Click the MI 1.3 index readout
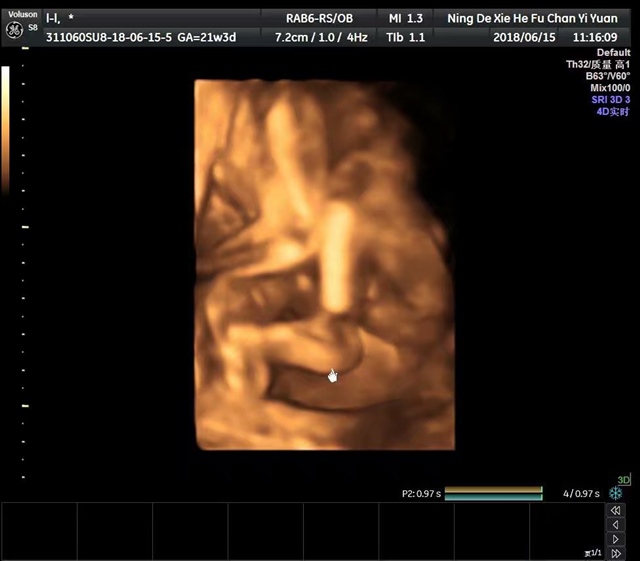The width and height of the screenshot is (640, 561). (x=405, y=18)
